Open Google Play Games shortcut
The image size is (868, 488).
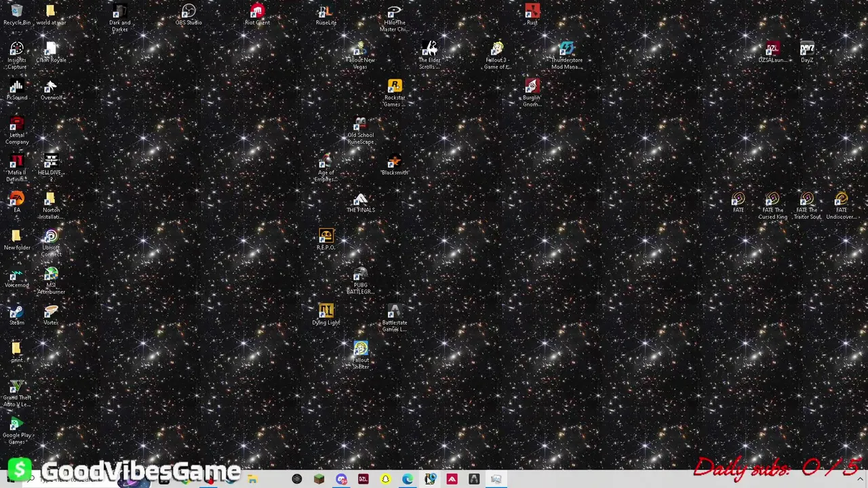coord(17,430)
